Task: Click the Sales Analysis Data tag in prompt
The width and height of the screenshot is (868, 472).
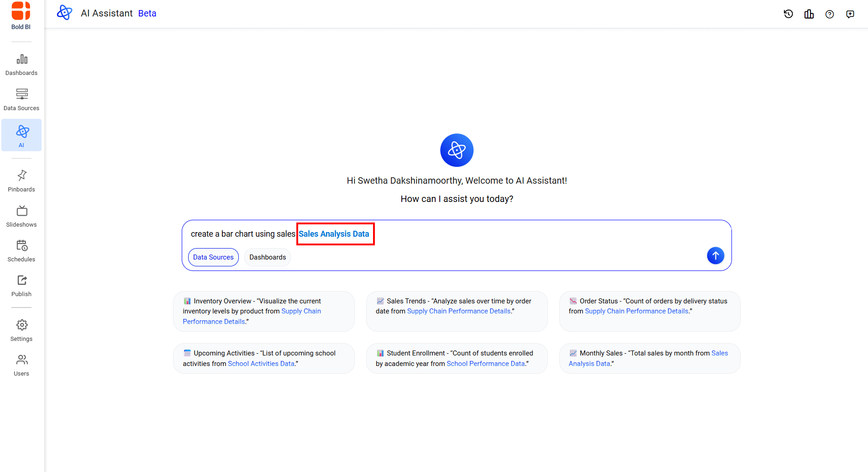Action: click(x=334, y=234)
